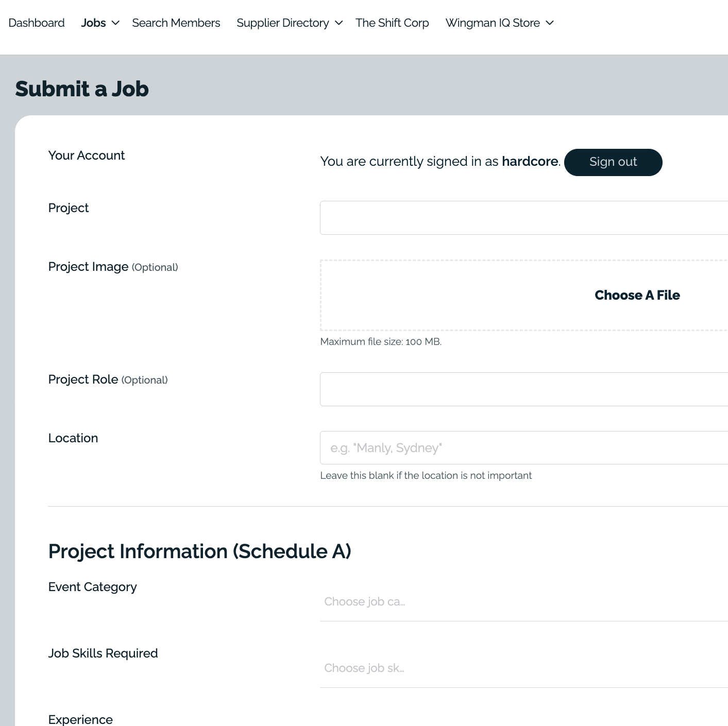
Task: Click the Project Information section heading
Action: click(199, 551)
